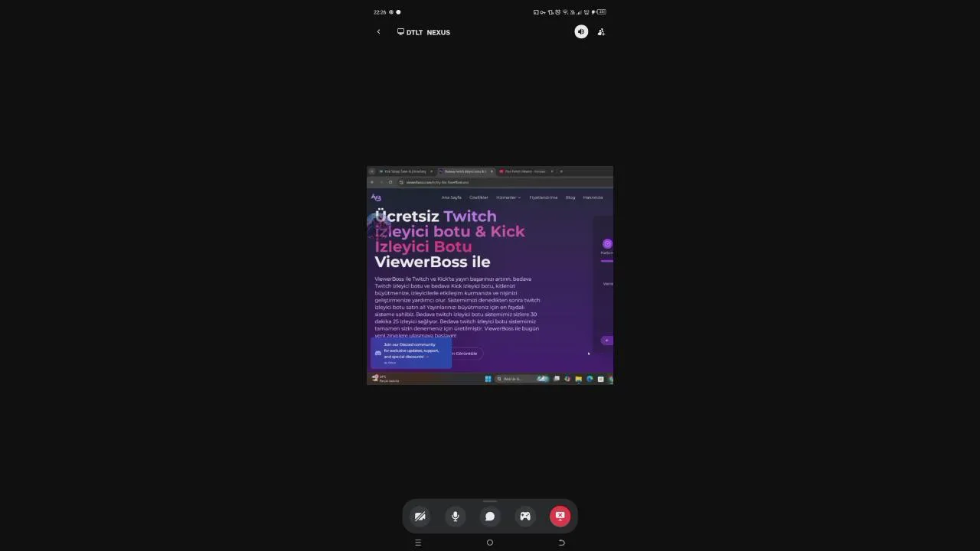Click the weather widget on streamed taskbar

click(x=385, y=379)
